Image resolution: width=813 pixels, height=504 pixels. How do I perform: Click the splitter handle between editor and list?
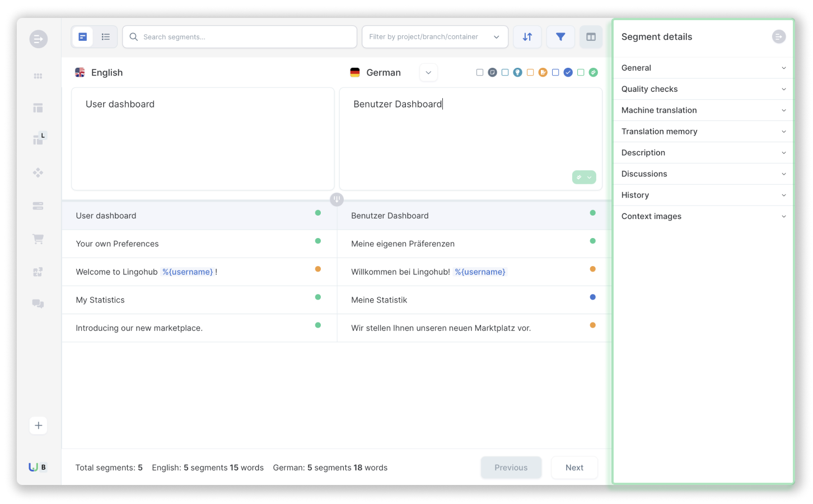[x=337, y=199]
